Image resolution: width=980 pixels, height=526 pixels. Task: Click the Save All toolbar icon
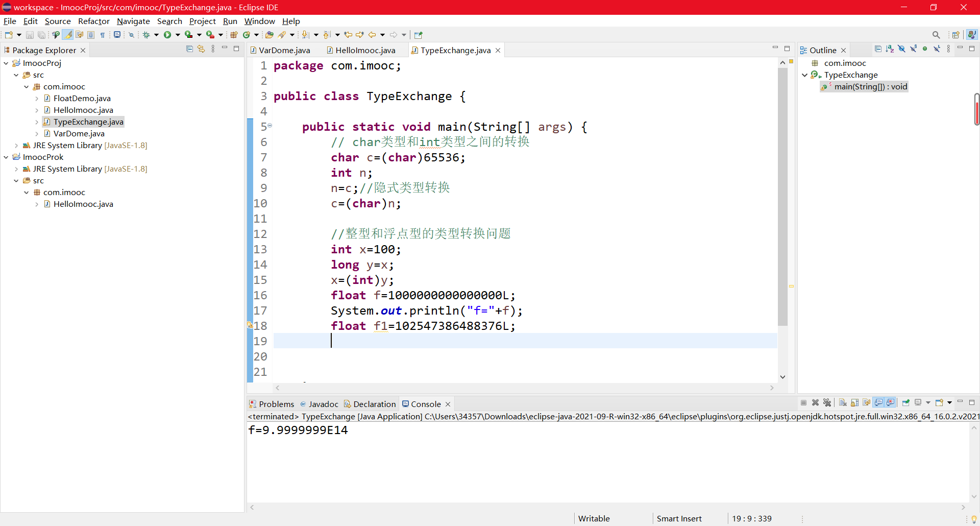pyautogui.click(x=41, y=35)
